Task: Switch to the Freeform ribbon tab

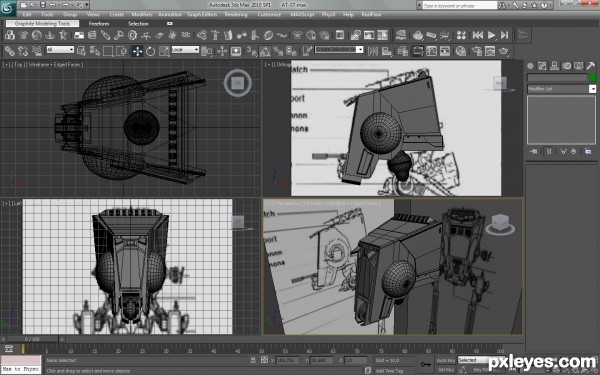Action: coord(99,24)
